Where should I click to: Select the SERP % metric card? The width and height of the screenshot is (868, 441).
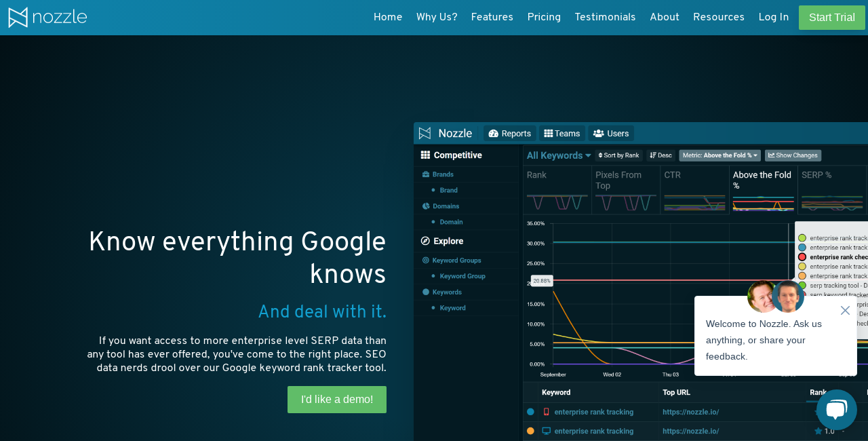pos(833,190)
